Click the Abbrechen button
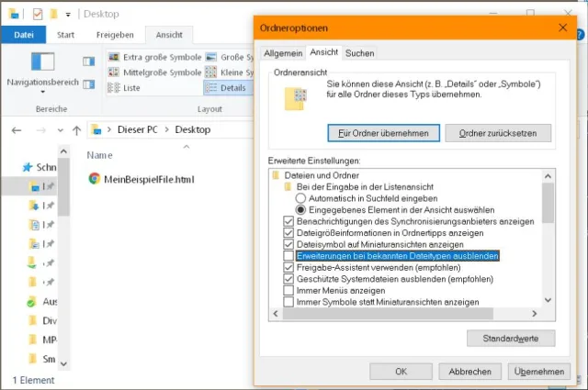 [x=469, y=372]
